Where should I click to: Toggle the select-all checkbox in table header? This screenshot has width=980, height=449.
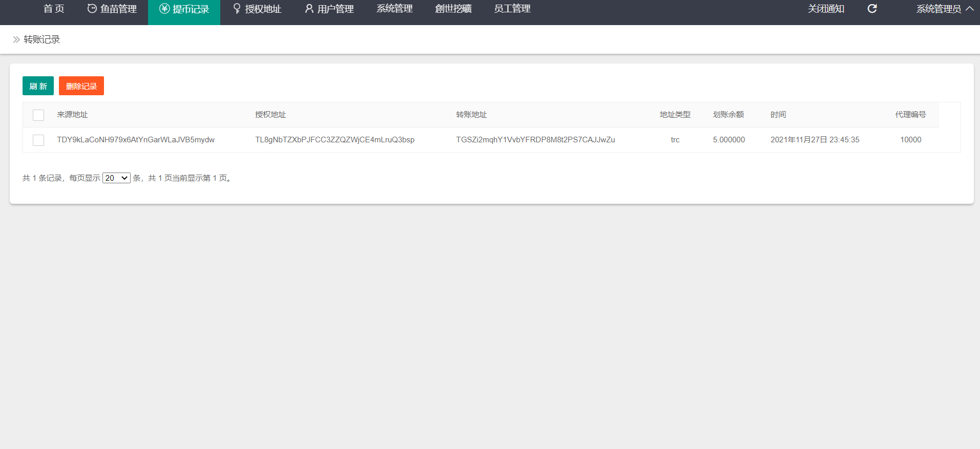click(38, 115)
